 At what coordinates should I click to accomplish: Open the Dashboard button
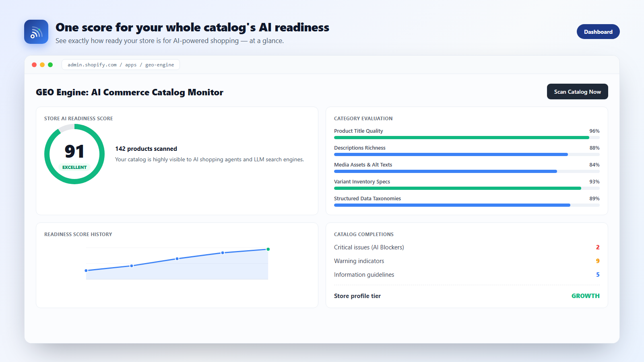[598, 32]
